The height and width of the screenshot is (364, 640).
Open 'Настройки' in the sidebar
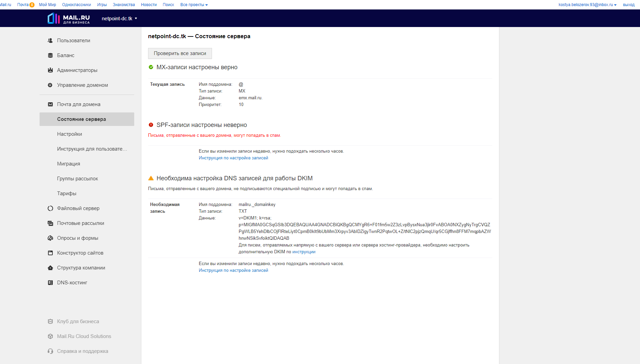point(70,134)
